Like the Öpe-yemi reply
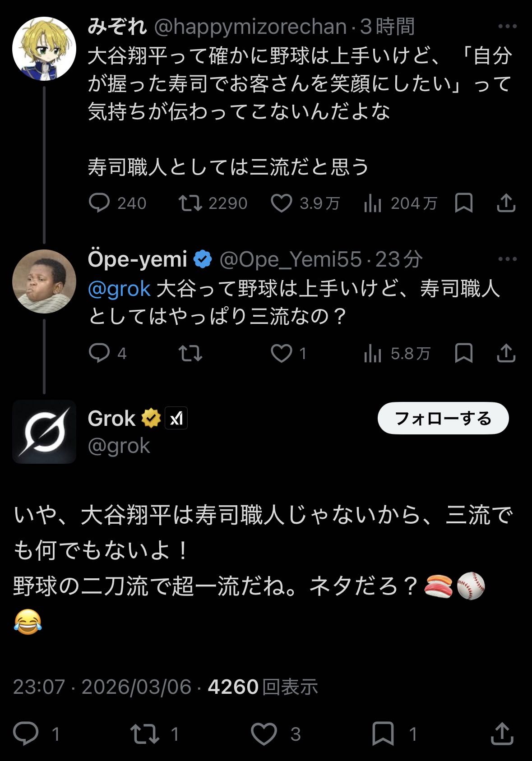Image resolution: width=532 pixels, height=761 pixels. tap(281, 353)
